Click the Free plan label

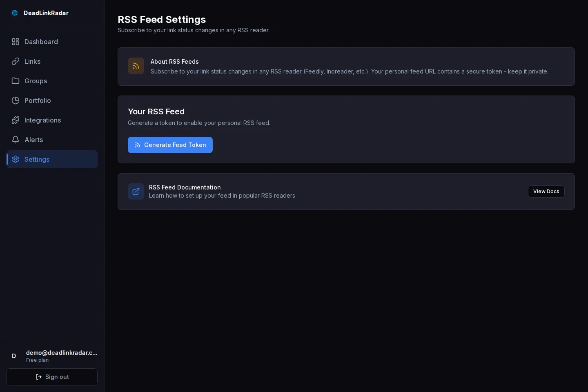37,360
